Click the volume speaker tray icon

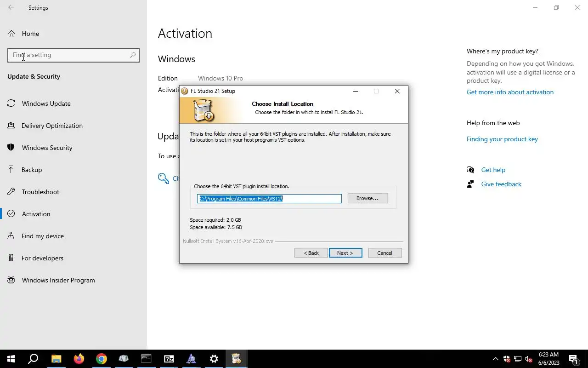coord(529,359)
